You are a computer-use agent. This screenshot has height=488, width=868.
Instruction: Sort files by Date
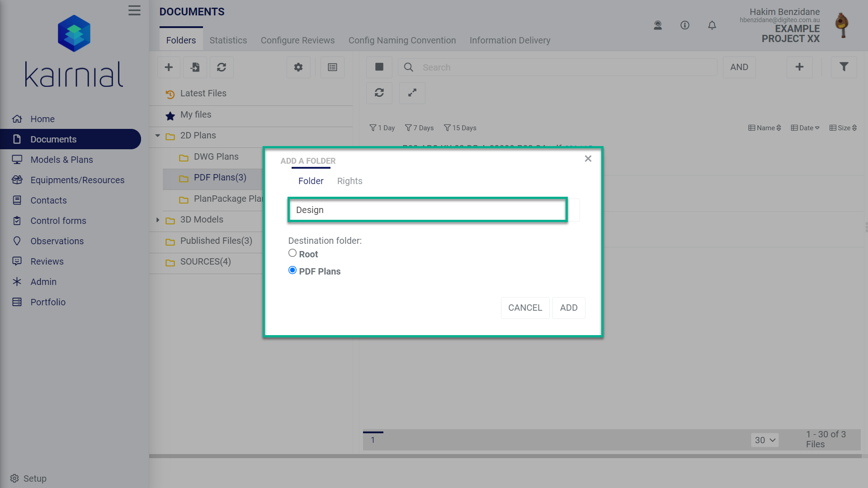[x=805, y=128]
